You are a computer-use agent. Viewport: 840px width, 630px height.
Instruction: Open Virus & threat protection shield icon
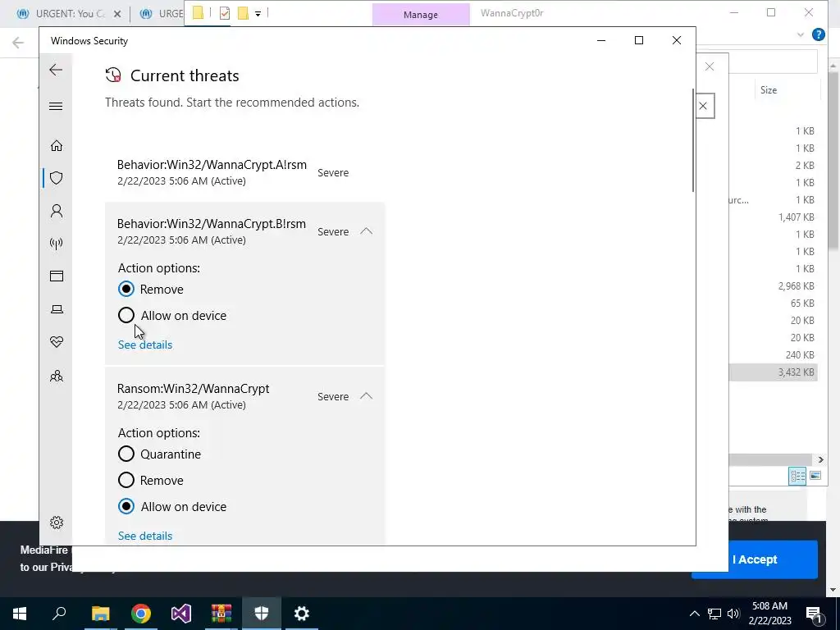57,178
